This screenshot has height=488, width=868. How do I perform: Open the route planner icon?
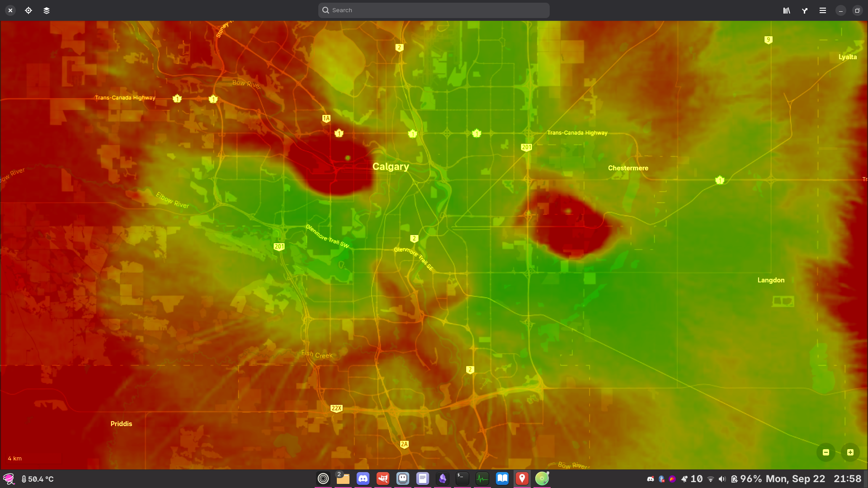point(805,10)
